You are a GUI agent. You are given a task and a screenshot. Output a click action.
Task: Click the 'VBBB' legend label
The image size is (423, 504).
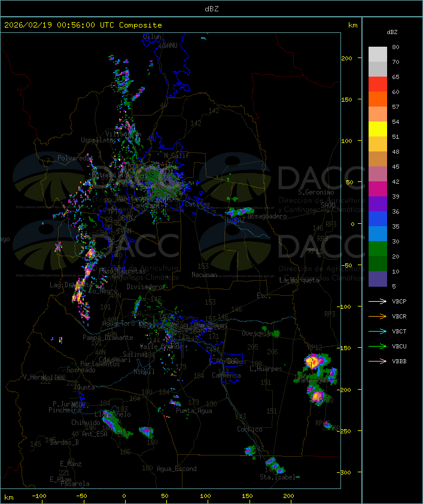click(399, 361)
